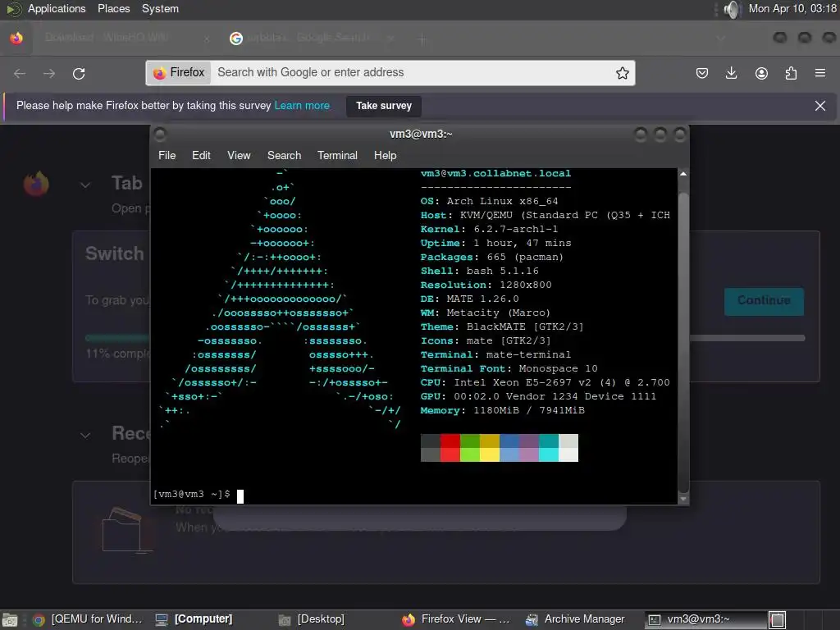This screenshot has height=630, width=840.
Task: Open the terminal File menu
Action: tap(167, 155)
